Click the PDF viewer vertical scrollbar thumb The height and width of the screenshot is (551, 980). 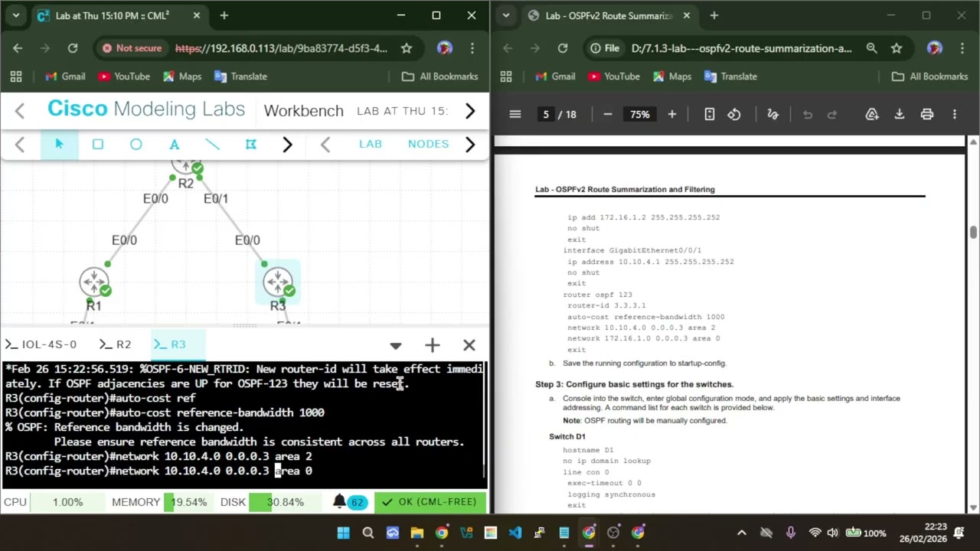pos(973,233)
